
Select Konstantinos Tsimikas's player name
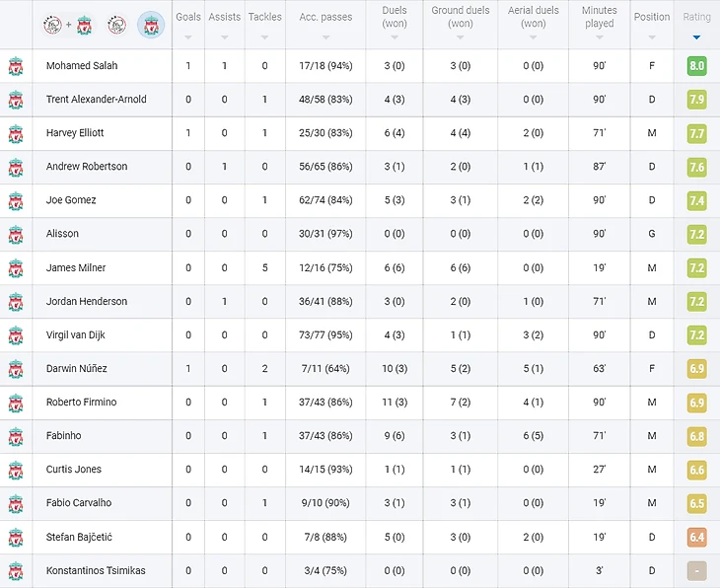tap(96, 570)
